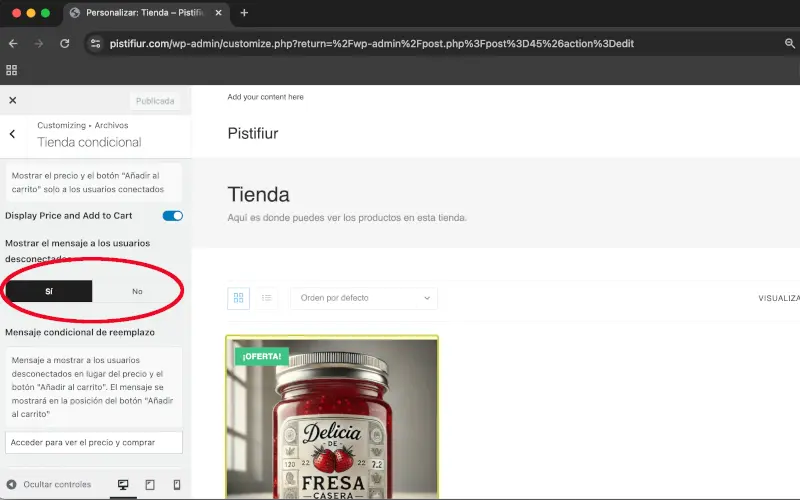The image size is (800, 500).
Task: Close the Personalizar: Tienda tab
Action: (x=218, y=13)
